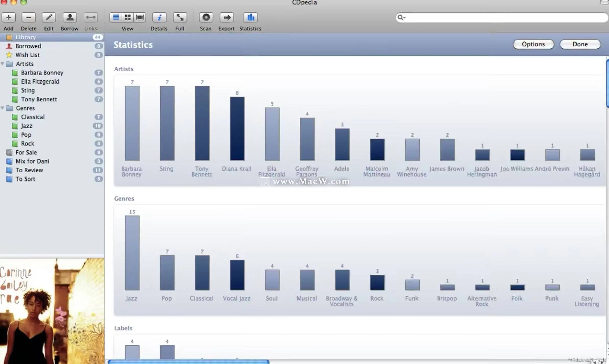Open the To Sort collection
This screenshot has width=609, height=364.
pos(52,179)
